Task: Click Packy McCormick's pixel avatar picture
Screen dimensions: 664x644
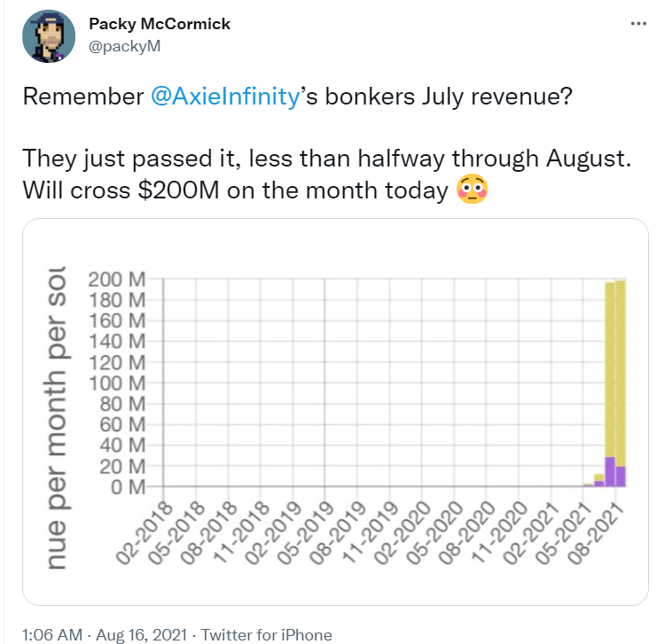Action: [x=49, y=36]
